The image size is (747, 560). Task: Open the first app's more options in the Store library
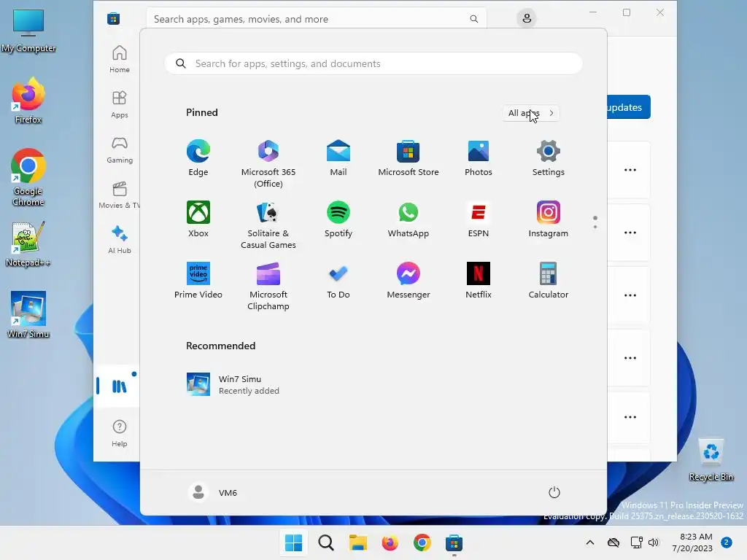pyautogui.click(x=630, y=170)
